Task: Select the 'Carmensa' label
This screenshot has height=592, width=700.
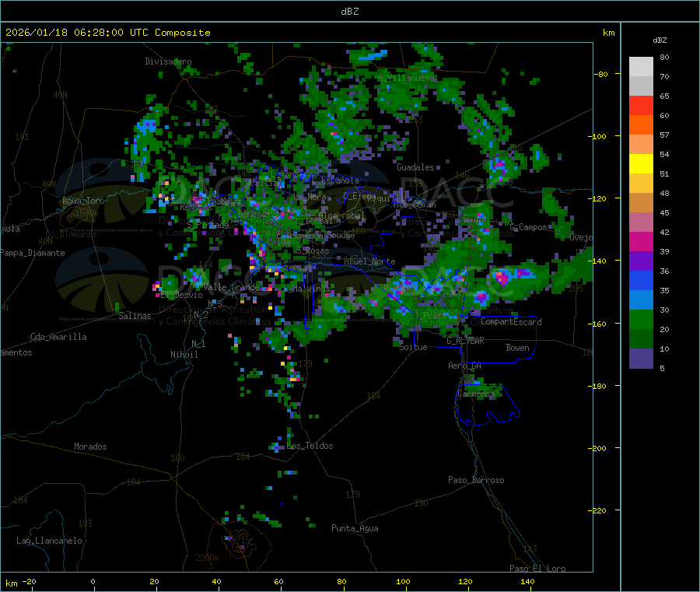Action: click(x=476, y=394)
